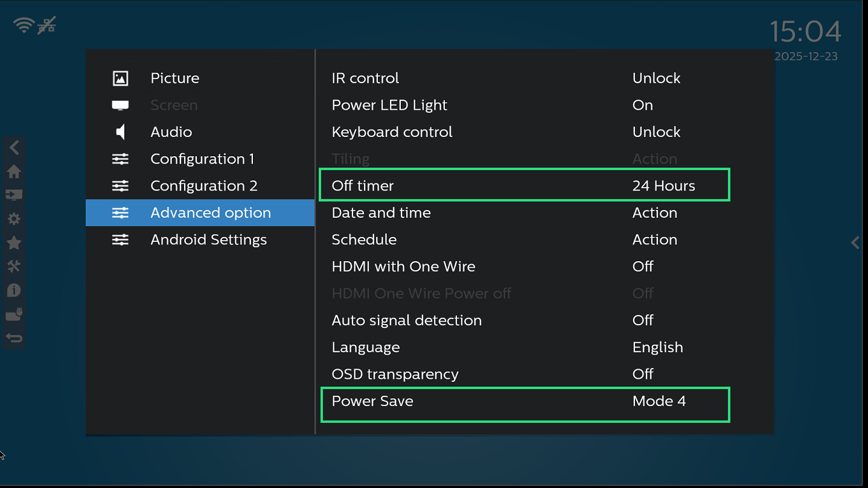The height and width of the screenshot is (488, 868).
Task: Change the Power Save Mode 4 value
Action: click(x=659, y=401)
